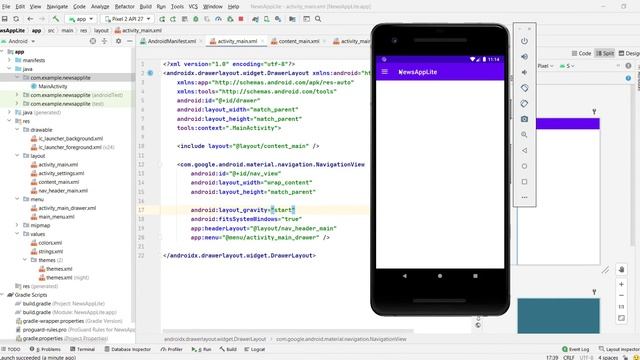
Task: Click the Sync/refresh icon in toolbar
Action: tap(16, 19)
